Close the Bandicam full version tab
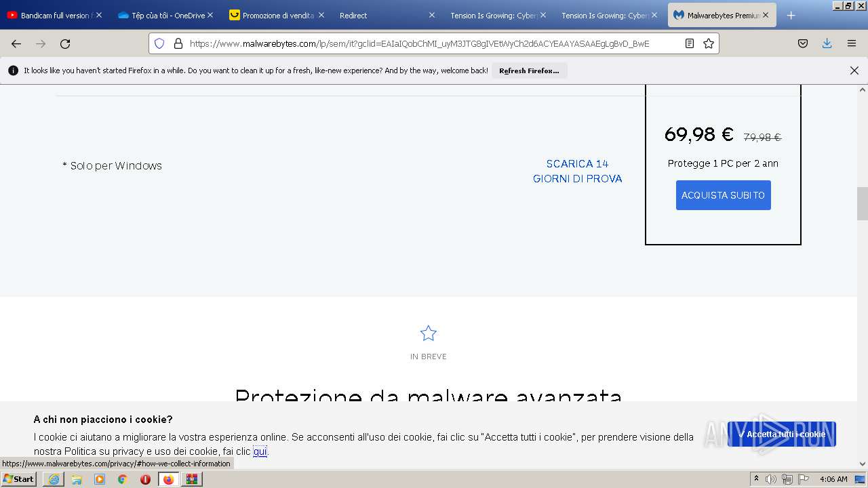The width and height of the screenshot is (868, 488). click(x=99, y=15)
